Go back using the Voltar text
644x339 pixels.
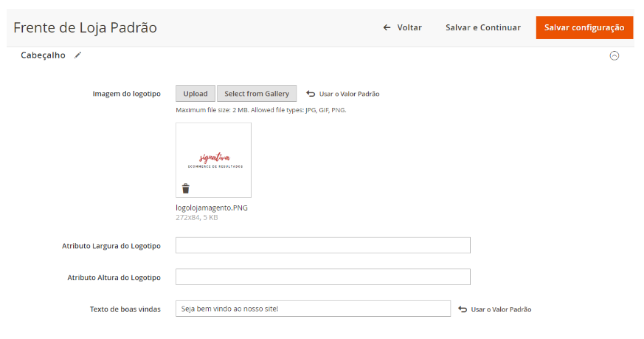409,27
